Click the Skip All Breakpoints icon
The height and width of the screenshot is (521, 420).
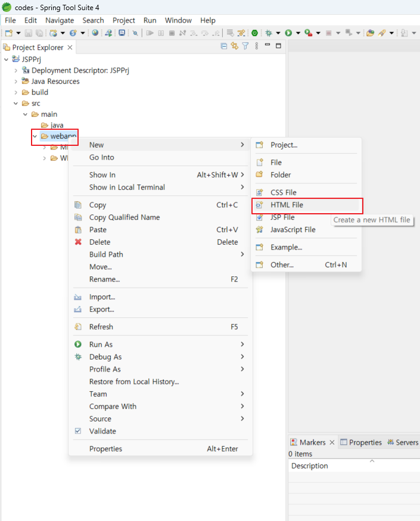(x=135, y=33)
